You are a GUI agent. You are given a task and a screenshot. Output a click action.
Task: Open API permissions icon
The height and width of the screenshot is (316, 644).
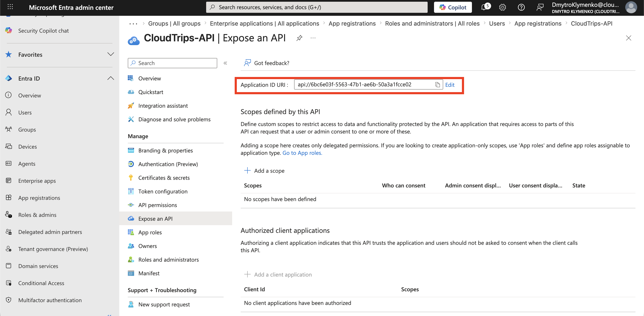pos(131,205)
